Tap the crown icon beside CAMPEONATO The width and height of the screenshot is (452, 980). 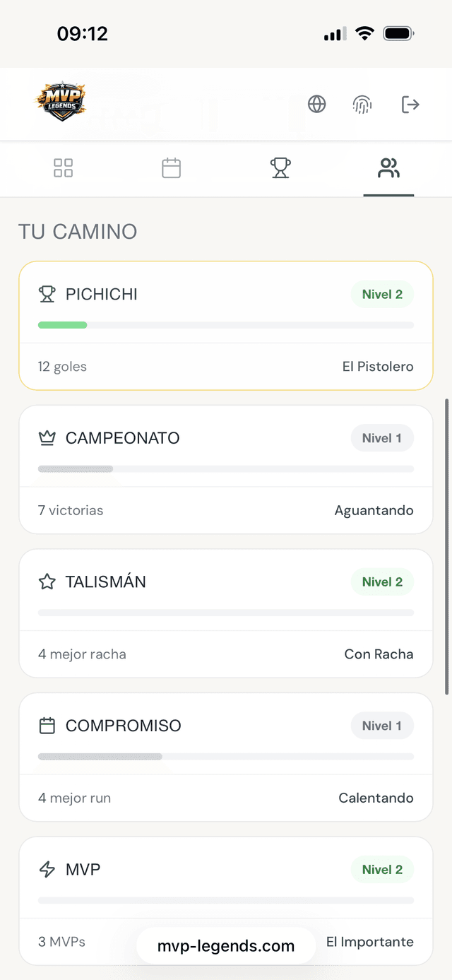pyautogui.click(x=47, y=438)
